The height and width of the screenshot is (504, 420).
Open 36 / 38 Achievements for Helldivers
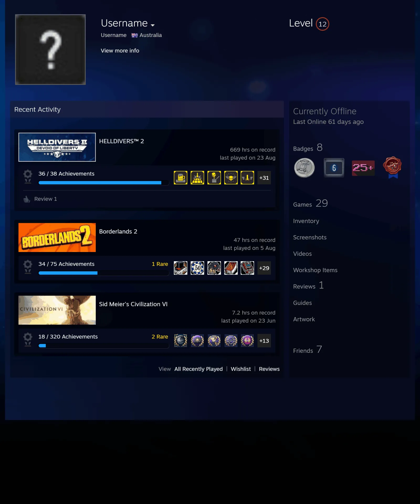pyautogui.click(x=66, y=174)
